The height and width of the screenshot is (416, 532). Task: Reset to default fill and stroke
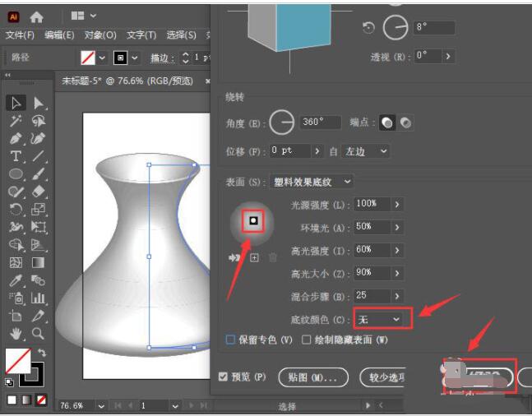click(x=9, y=382)
